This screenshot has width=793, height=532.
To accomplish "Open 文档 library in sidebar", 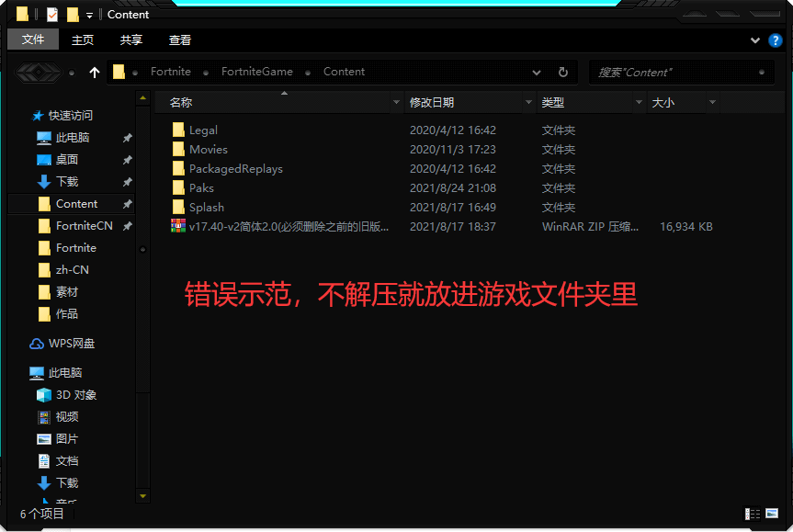I will 66,460.
